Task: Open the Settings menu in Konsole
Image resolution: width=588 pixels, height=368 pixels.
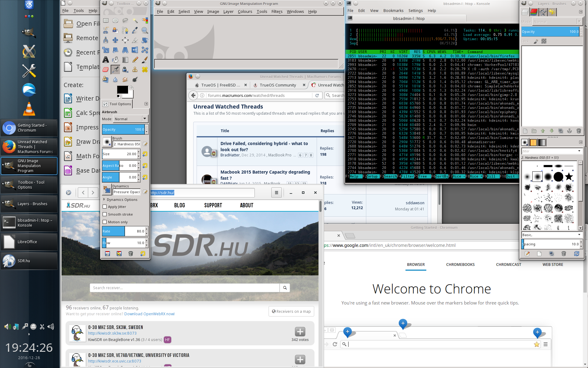Action: pyautogui.click(x=415, y=10)
